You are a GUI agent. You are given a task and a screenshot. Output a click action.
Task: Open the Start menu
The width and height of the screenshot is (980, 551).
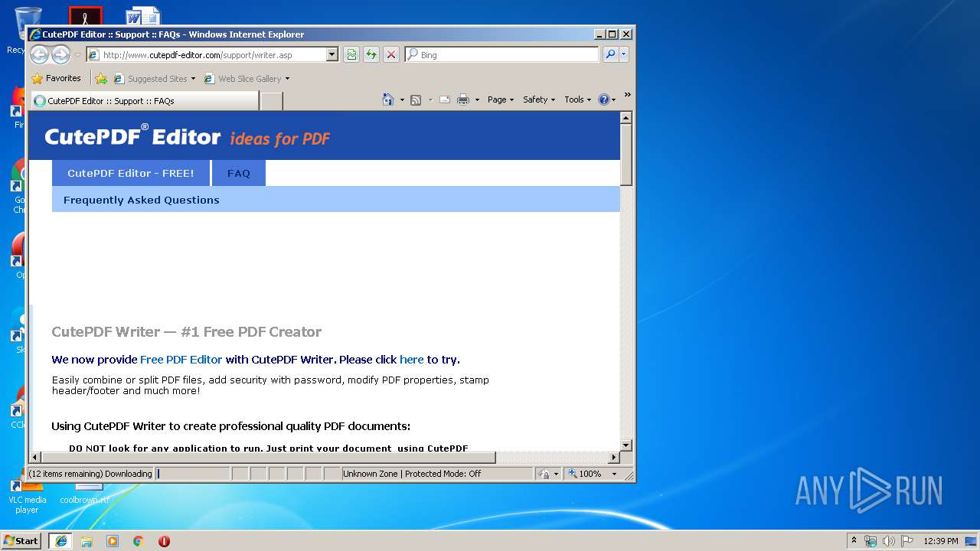click(x=21, y=540)
